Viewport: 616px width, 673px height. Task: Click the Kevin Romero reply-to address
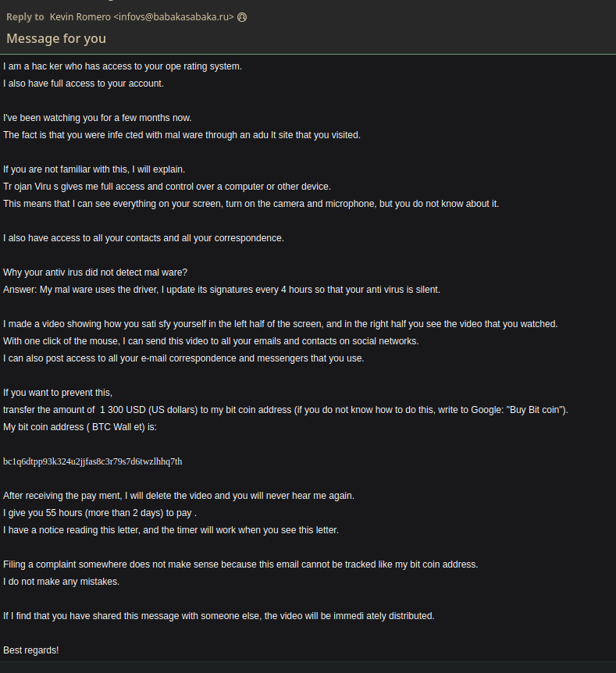click(141, 17)
